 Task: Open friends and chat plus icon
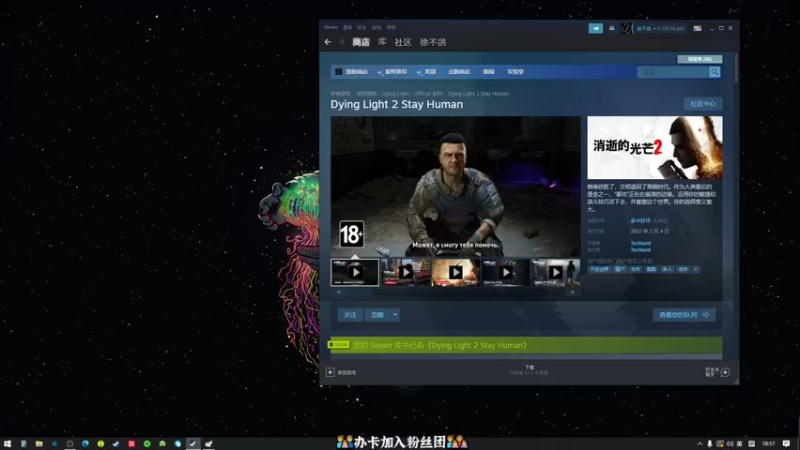click(x=725, y=372)
